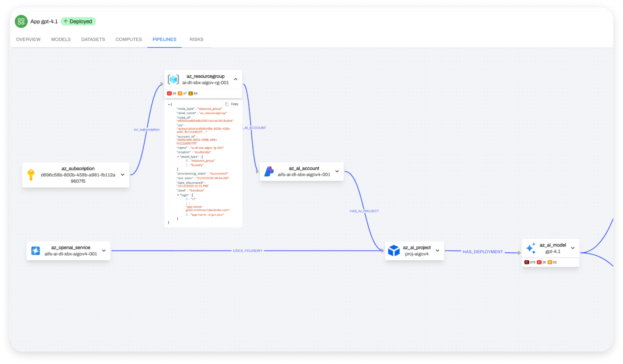Click the subscription ID d696c58b text in az_subscription
The width and height of the screenshot is (623, 364).
pyautogui.click(x=78, y=178)
